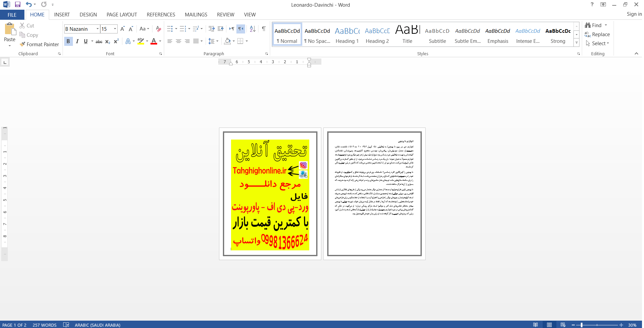Toggle Underline formatting
This screenshot has width=644, height=328.
click(86, 42)
